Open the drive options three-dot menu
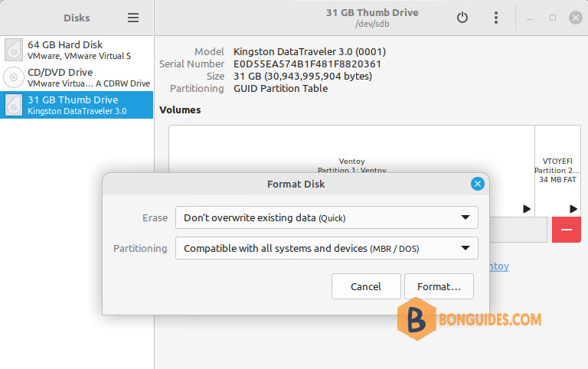The image size is (588, 369). point(496,18)
